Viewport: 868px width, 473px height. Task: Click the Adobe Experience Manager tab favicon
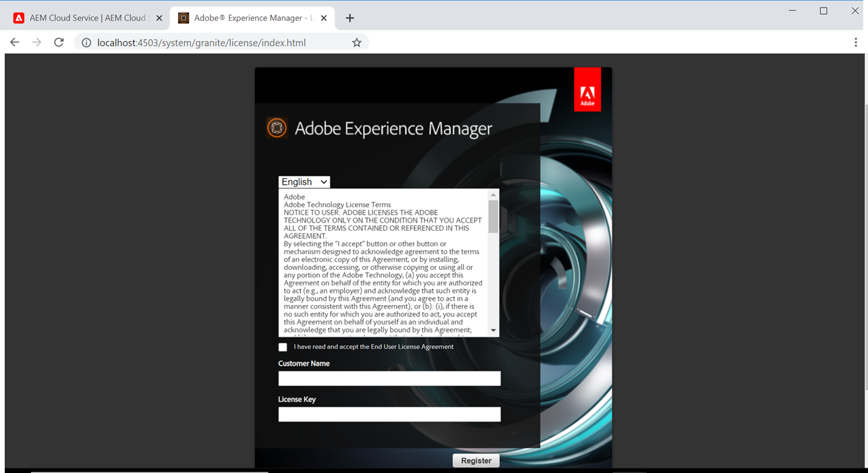183,18
